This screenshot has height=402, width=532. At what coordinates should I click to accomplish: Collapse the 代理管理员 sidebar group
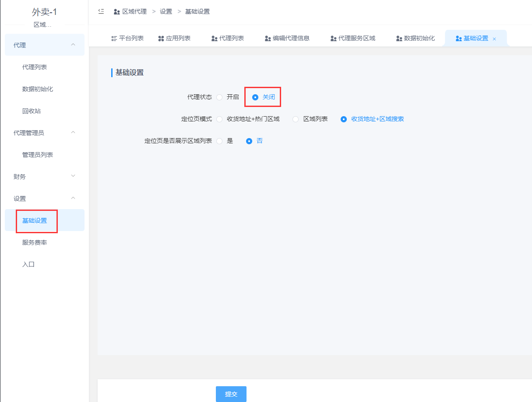point(45,132)
